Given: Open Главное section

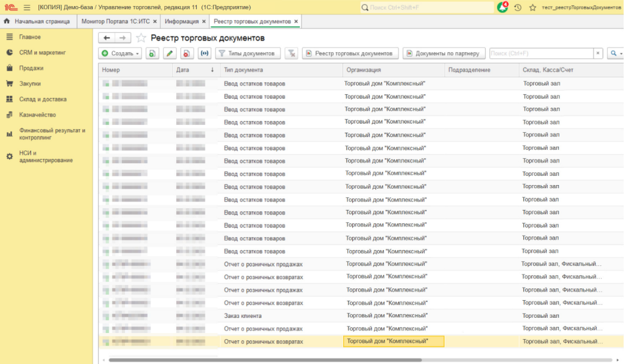Looking at the screenshot, I should tap(30, 37).
